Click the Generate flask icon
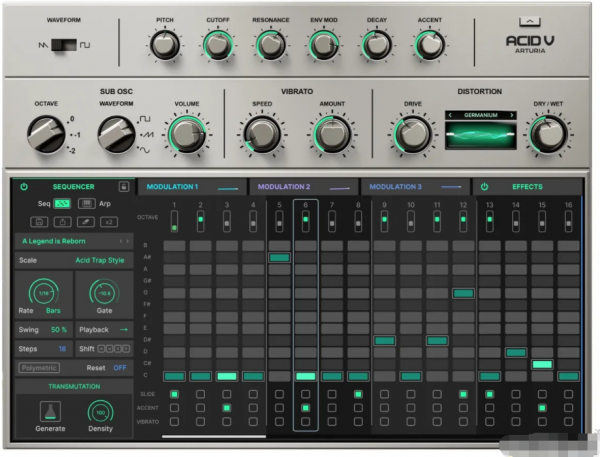The image size is (600, 457). pos(51,411)
